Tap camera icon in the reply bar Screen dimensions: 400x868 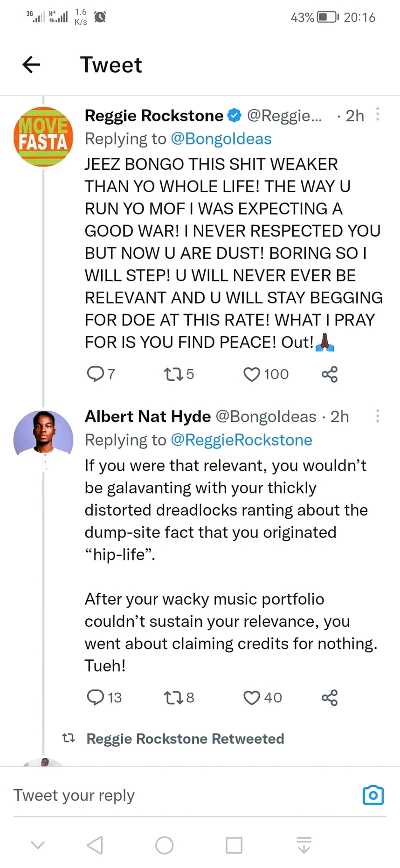pos(373,795)
